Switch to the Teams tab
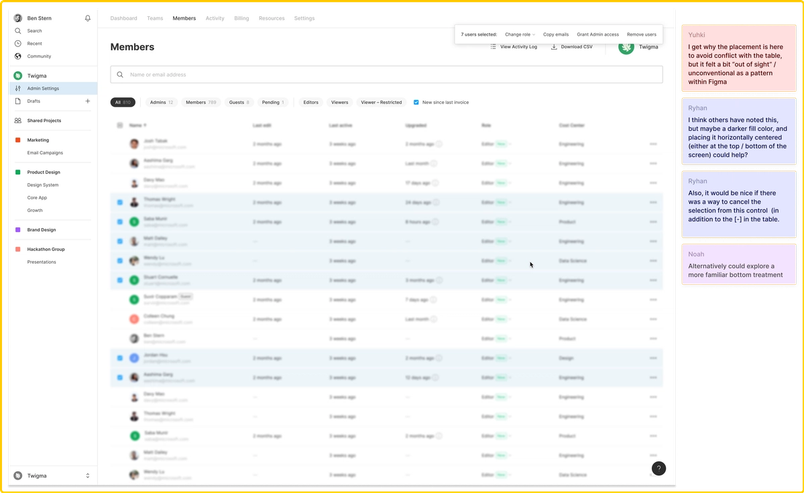The height and width of the screenshot is (493, 804). 155,18
